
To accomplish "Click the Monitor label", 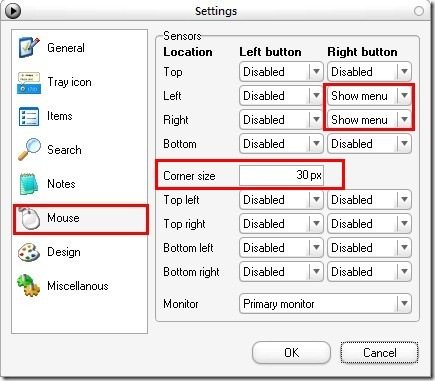I will coord(181,304).
